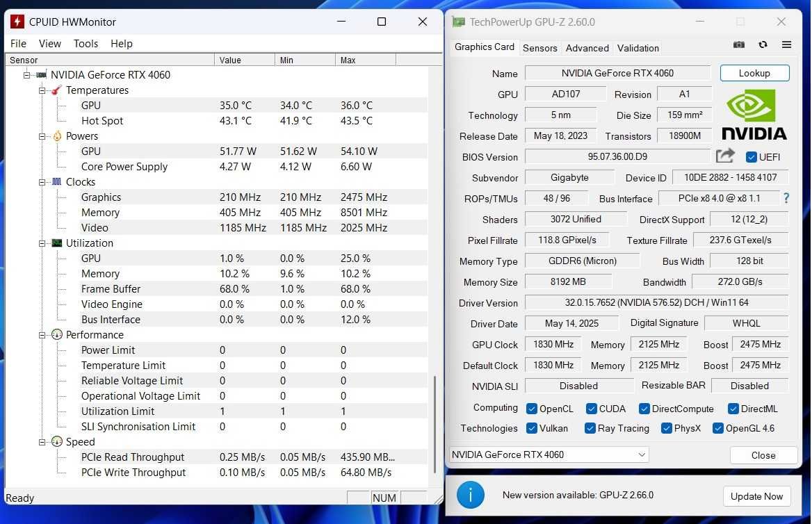Click the Close button in GPU-Z
Screen dimensions: 812x524
pos(763,455)
